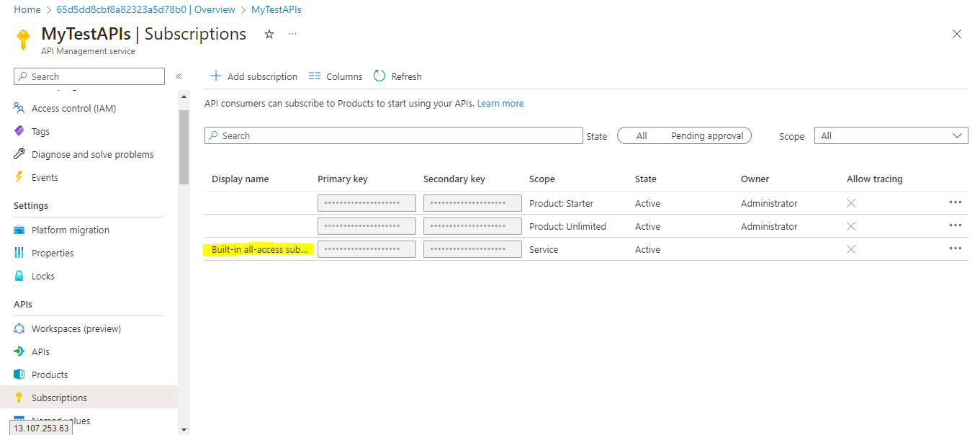Toggle Allow tracing X for Service scope row

click(x=851, y=249)
